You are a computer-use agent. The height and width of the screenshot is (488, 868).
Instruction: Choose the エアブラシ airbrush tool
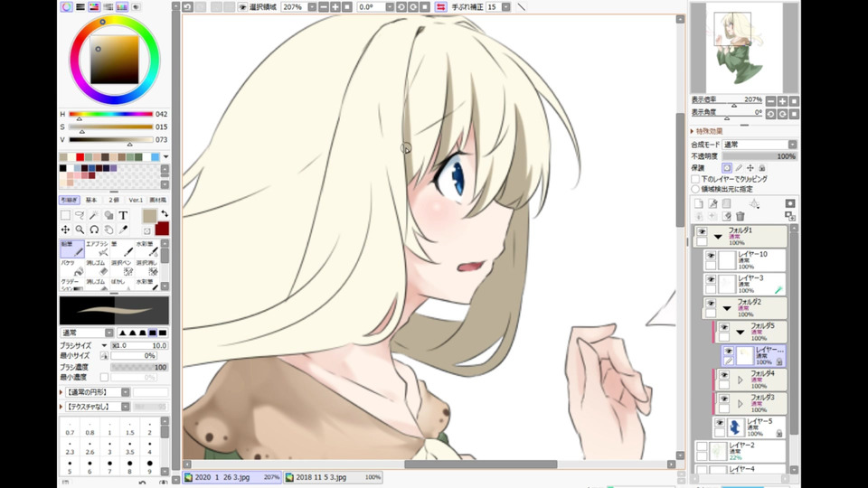[97, 249]
